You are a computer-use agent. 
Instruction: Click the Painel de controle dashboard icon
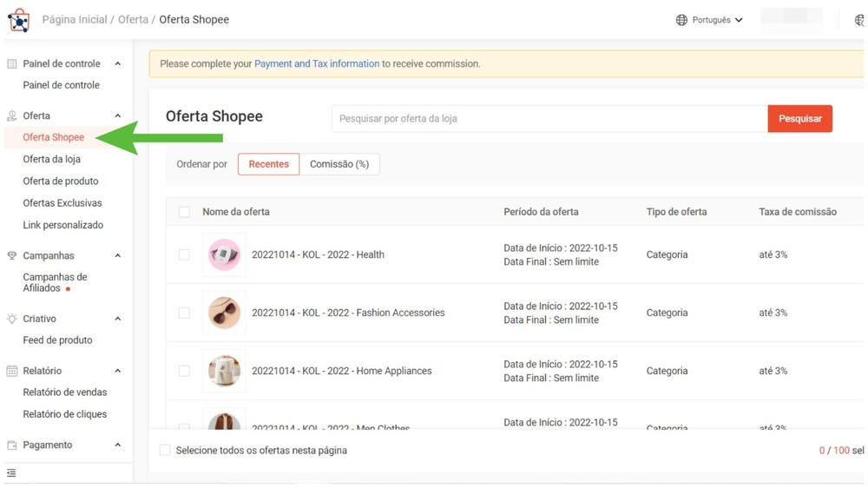pos(11,63)
